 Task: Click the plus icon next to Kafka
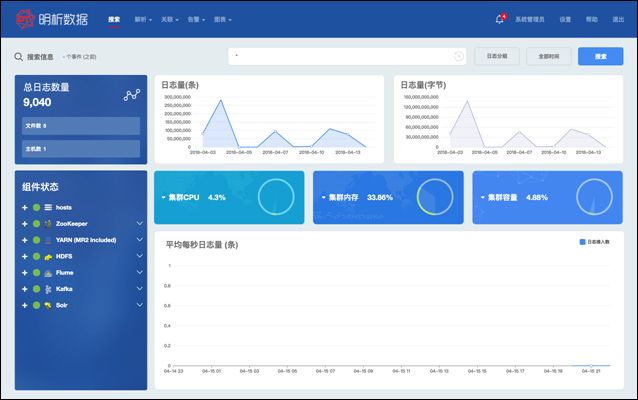click(x=25, y=289)
